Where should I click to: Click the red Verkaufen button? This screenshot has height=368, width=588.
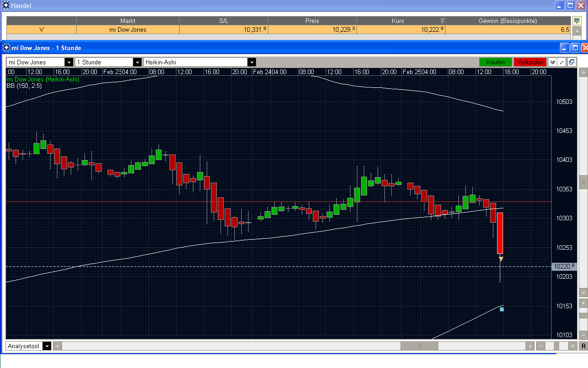530,62
